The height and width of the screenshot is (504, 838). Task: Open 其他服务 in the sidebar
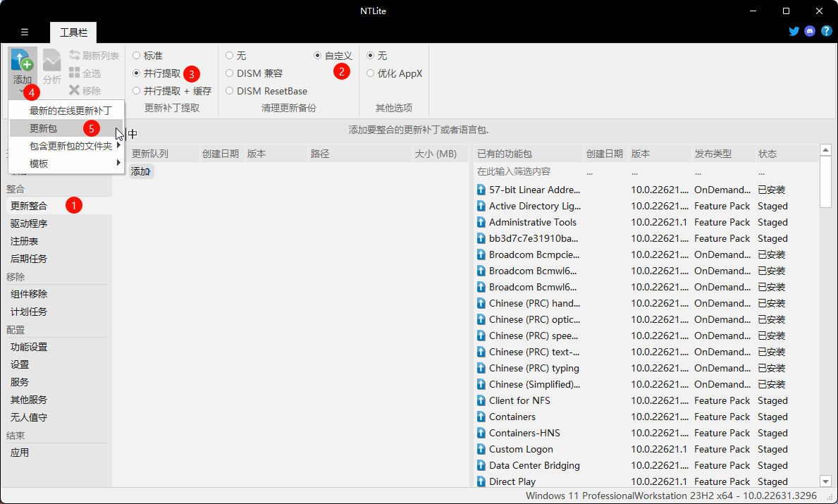point(29,400)
